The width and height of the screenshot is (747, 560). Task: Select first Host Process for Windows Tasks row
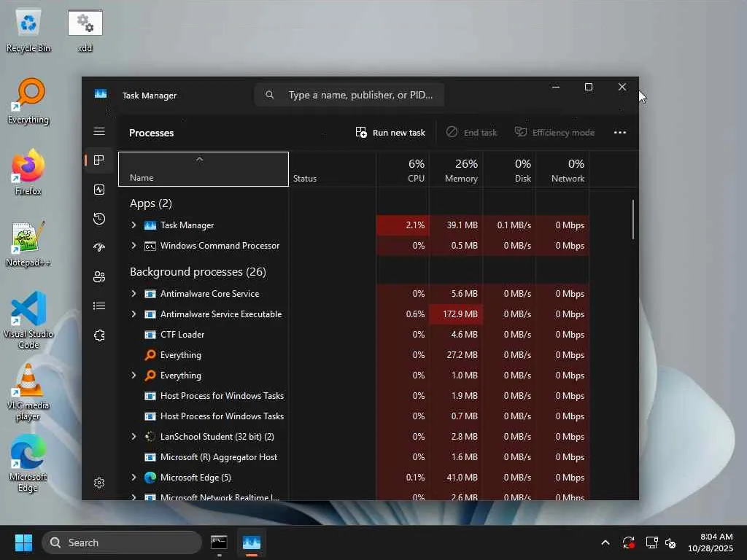point(354,396)
